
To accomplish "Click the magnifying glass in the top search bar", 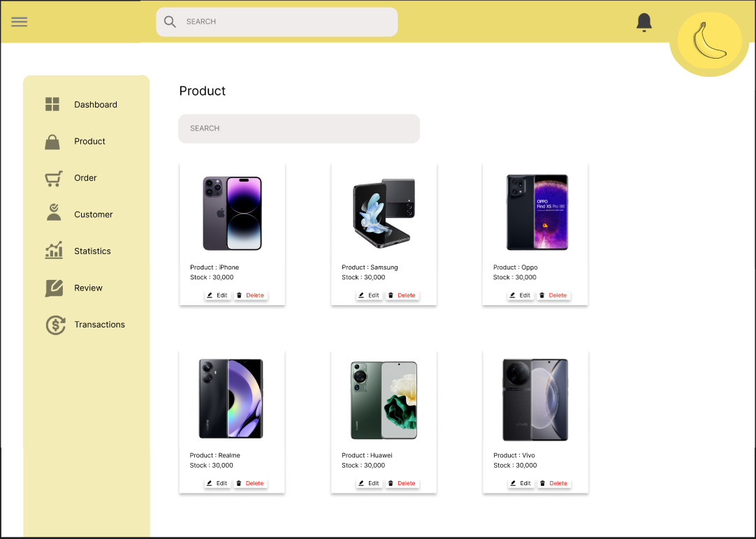I will click(170, 22).
